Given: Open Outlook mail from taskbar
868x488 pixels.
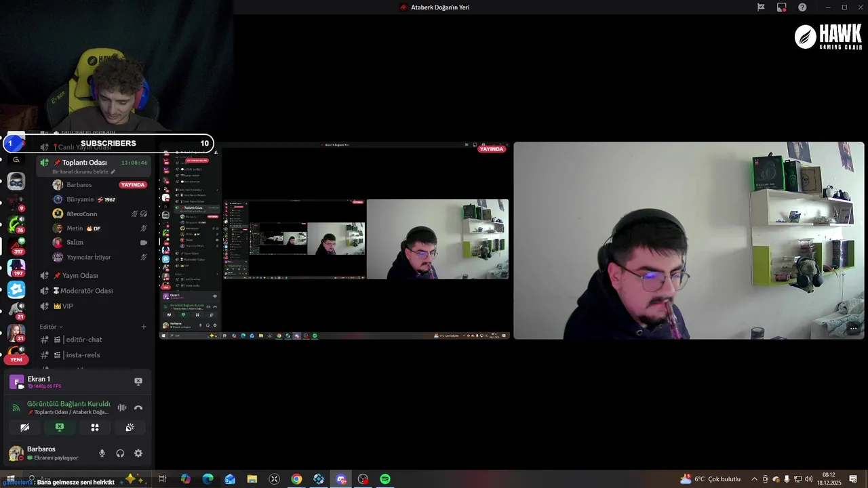Looking at the screenshot, I should click(230, 479).
